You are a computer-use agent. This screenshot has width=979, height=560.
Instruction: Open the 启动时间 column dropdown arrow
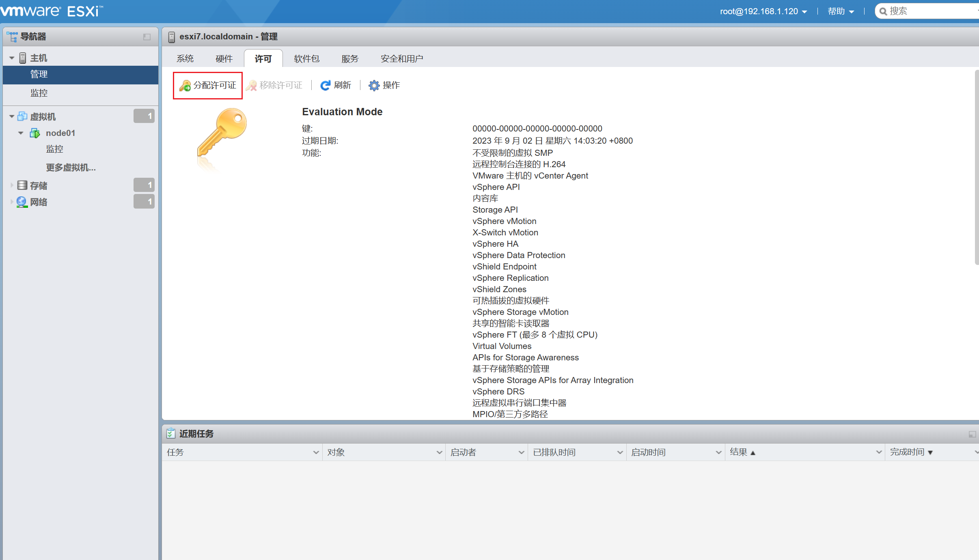point(718,452)
